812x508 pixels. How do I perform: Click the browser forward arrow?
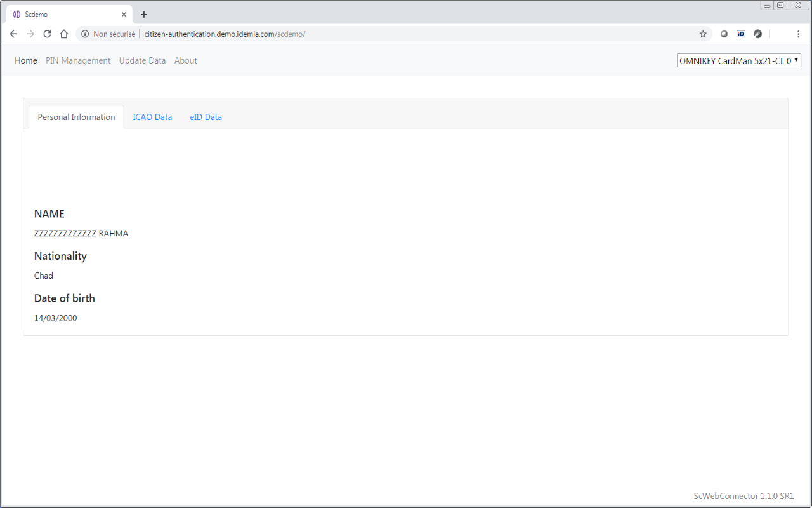tap(30, 34)
